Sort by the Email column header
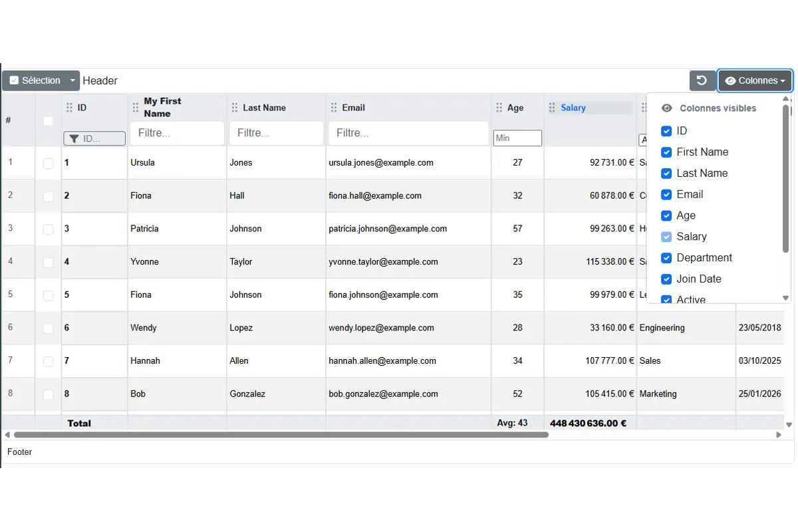This screenshot has width=798, height=532. (x=353, y=108)
